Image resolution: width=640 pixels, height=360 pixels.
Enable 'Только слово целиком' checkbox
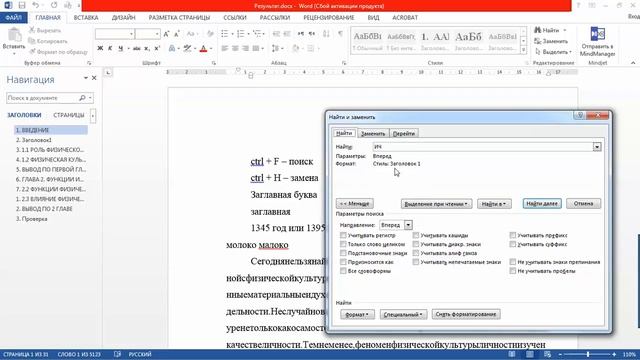pos(343,244)
